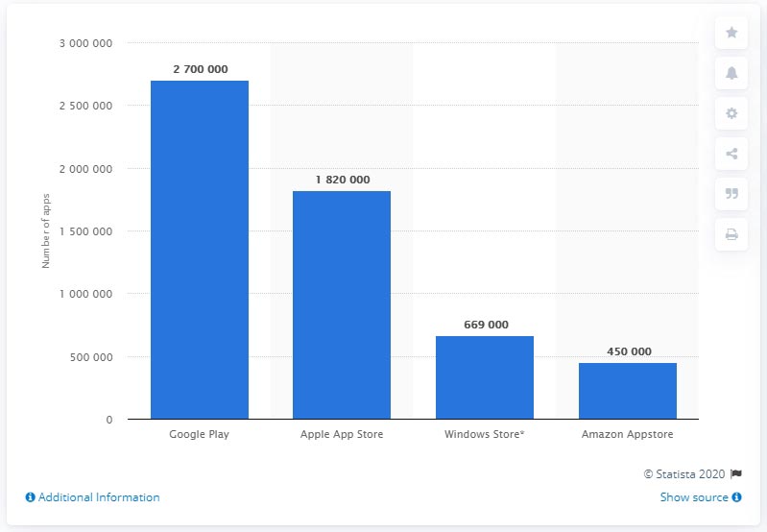The width and height of the screenshot is (767, 532).
Task: Click the 1 500 000 axis tick label
Action: 86,231
